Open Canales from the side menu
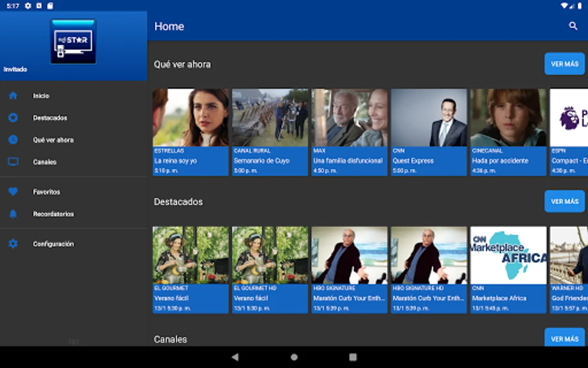This screenshot has width=588, height=368. tap(73, 162)
